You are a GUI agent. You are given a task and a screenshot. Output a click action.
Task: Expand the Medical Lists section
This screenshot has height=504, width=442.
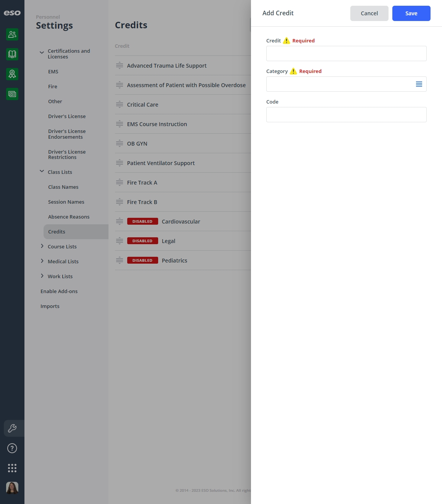pos(42,261)
